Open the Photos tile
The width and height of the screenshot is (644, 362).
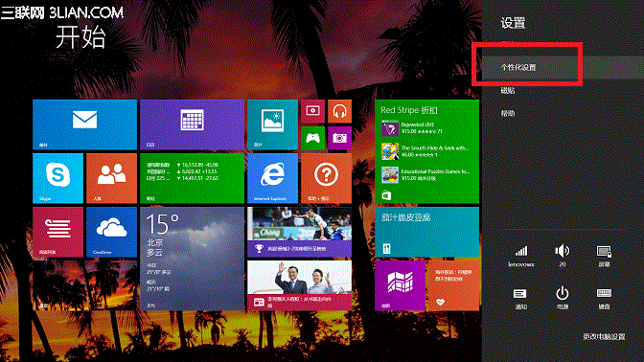click(x=272, y=124)
